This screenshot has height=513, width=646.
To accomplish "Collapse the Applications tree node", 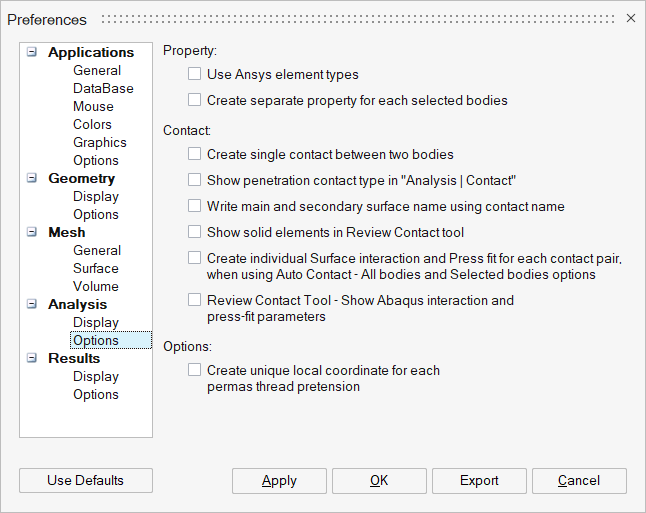I will (32, 53).
